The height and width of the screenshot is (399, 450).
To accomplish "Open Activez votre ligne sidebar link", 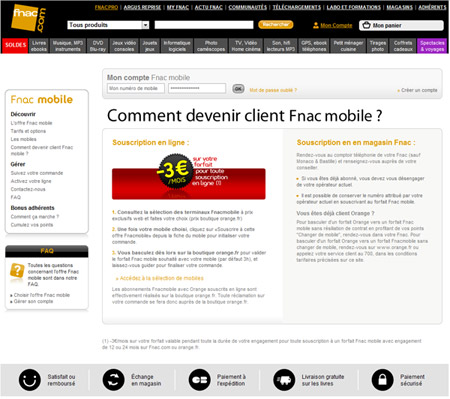I will point(31,181).
